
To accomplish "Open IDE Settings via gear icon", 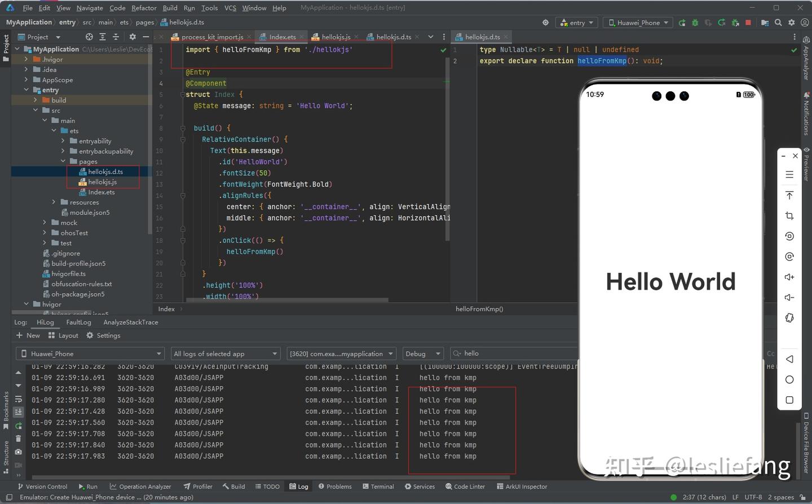I will [x=792, y=23].
